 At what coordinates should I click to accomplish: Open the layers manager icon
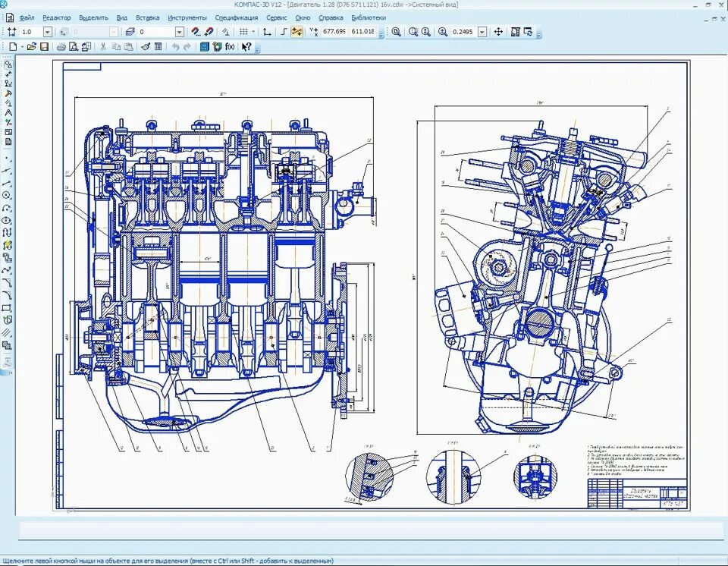(x=130, y=32)
